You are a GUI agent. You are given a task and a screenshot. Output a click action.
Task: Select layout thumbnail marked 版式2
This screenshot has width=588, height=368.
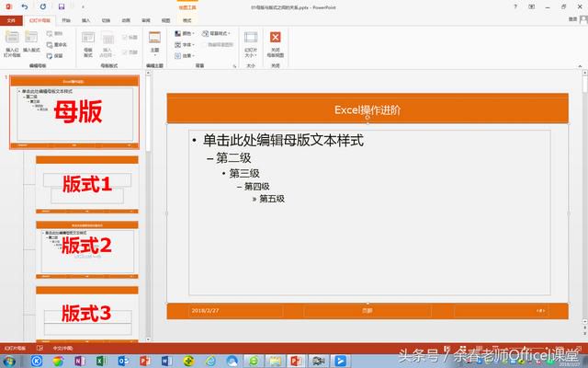[x=87, y=249]
